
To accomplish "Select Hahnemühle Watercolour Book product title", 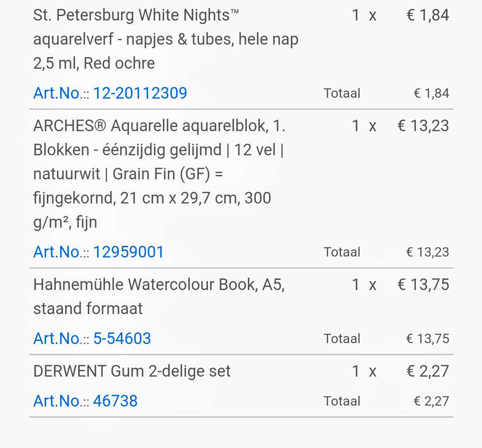I will 159,296.
